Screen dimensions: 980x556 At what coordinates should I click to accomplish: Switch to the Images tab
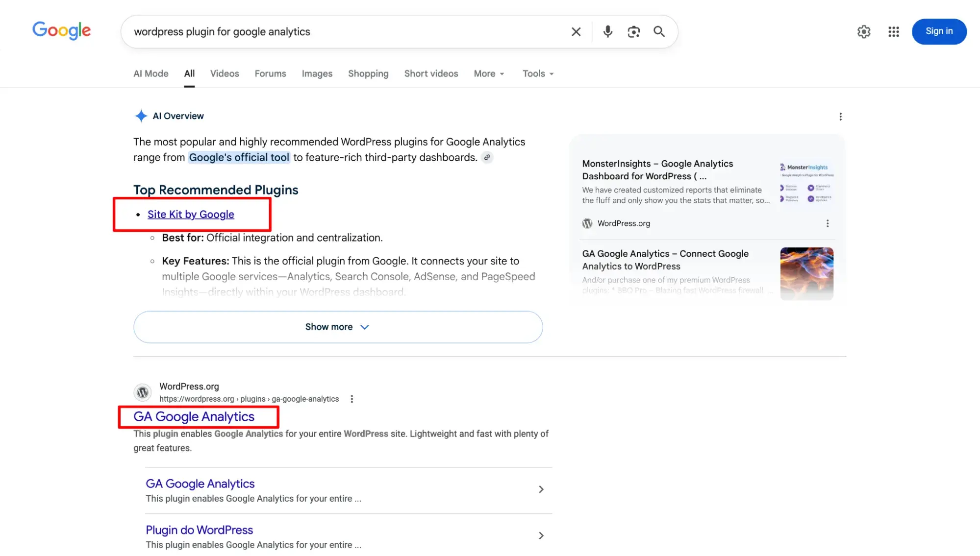[317, 73]
